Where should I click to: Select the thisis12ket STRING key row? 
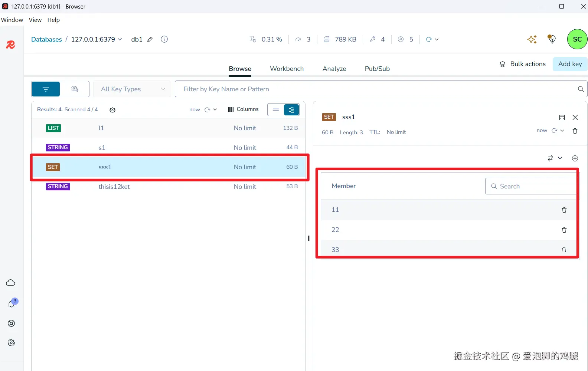168,187
